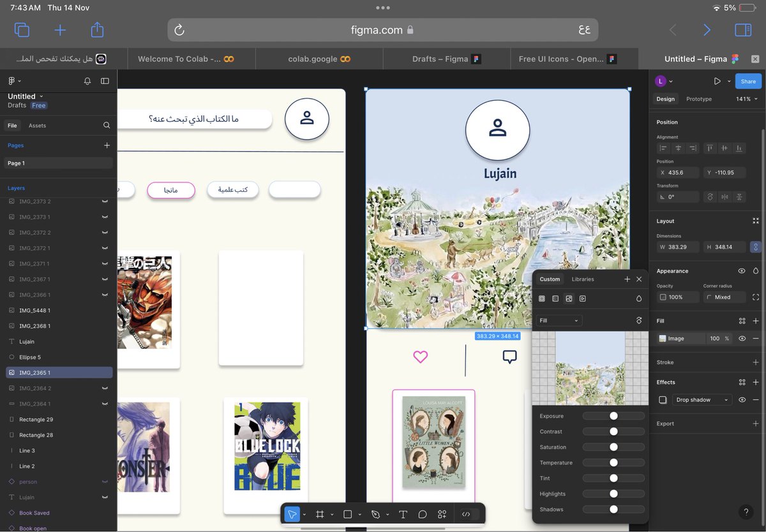Open the Fill image mode dropdown
The image size is (766, 532).
click(559, 321)
